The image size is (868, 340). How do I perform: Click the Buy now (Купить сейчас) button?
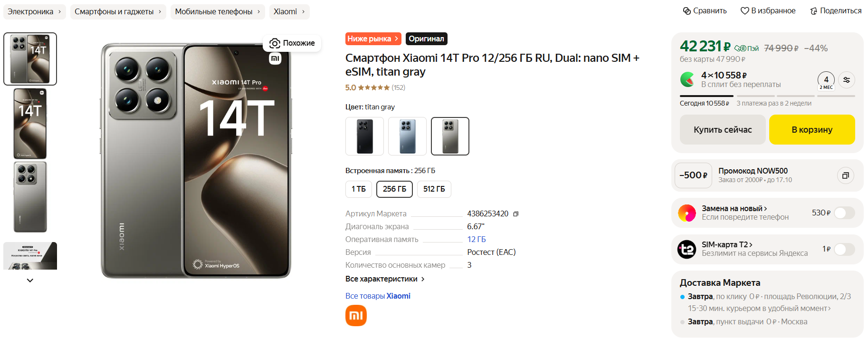[x=722, y=130]
